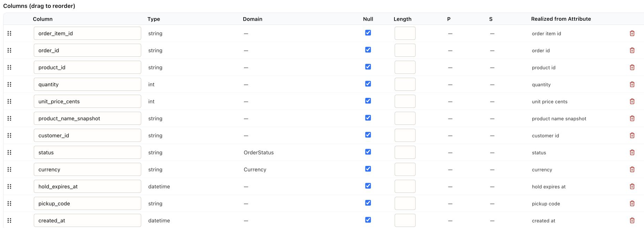Uncheck Null for product_name_snapshot

click(368, 118)
